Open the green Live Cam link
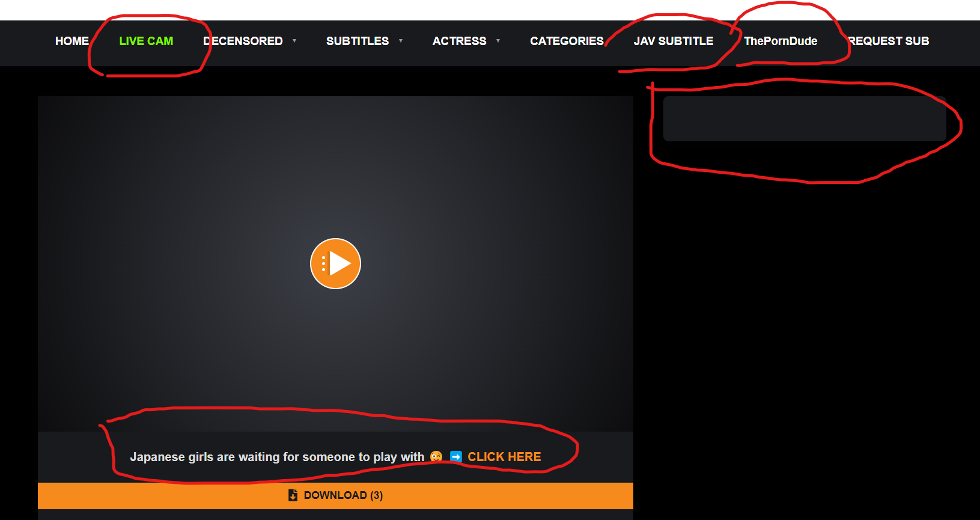980x520 pixels. tap(146, 41)
